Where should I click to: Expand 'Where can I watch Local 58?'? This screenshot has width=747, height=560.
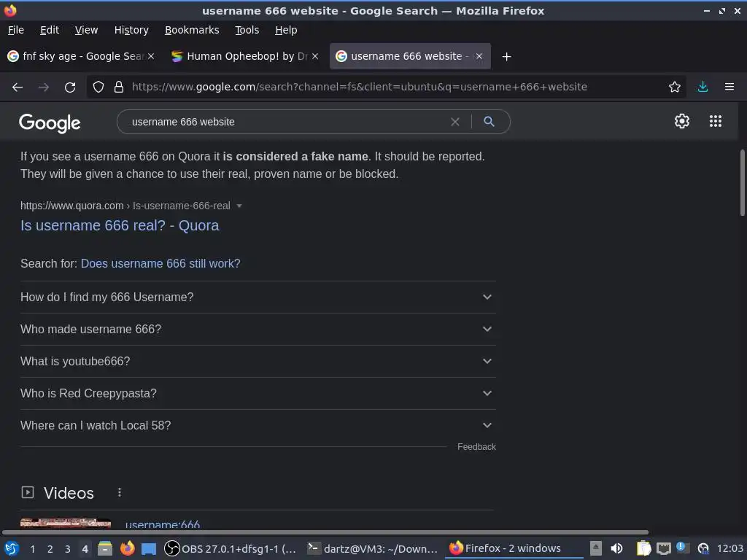point(258,426)
